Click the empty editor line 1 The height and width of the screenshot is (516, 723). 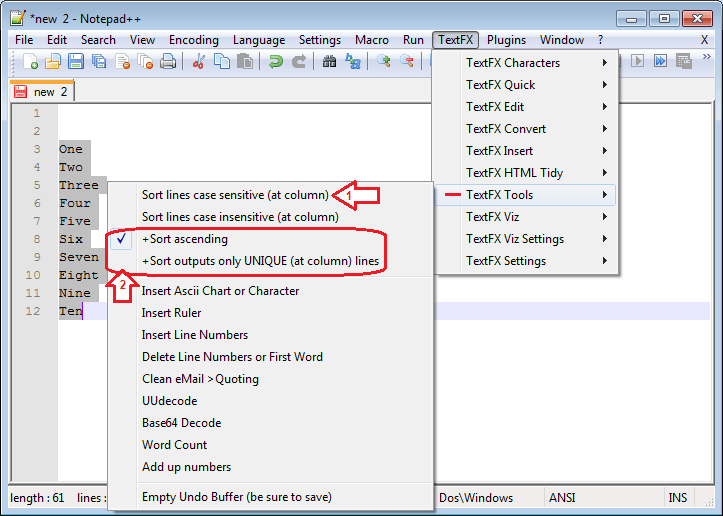[300, 113]
